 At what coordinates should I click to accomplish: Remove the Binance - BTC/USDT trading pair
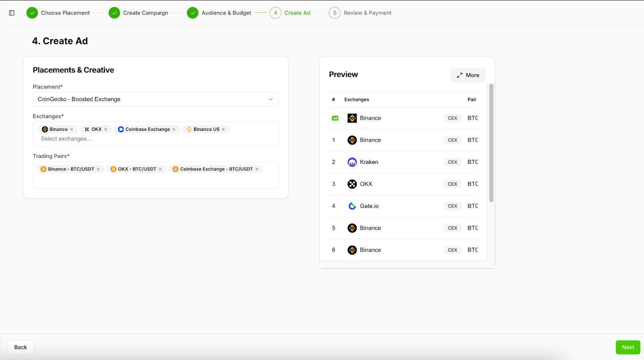point(98,169)
